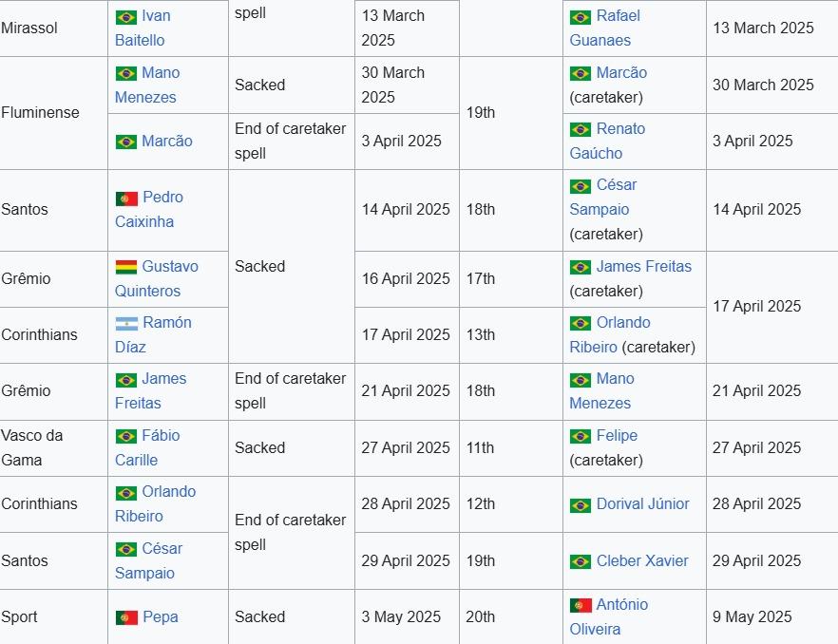
Task: Open the Cleber Xavier link
Action: point(642,561)
